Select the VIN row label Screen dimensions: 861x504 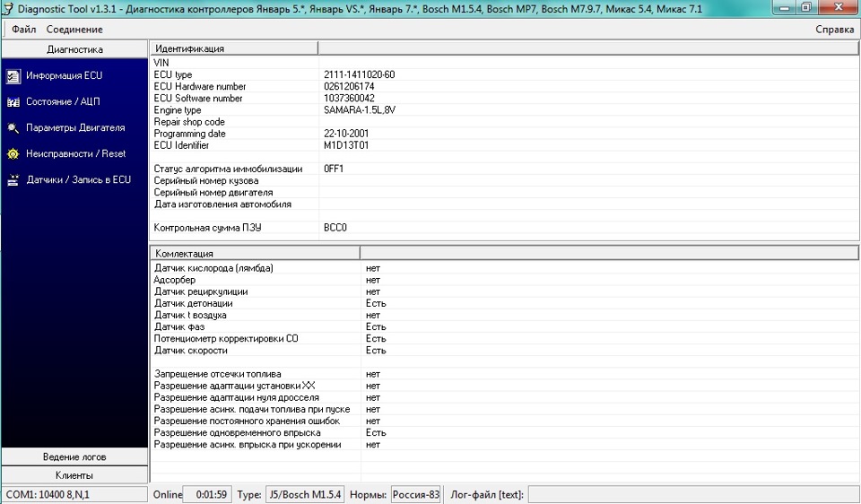161,63
